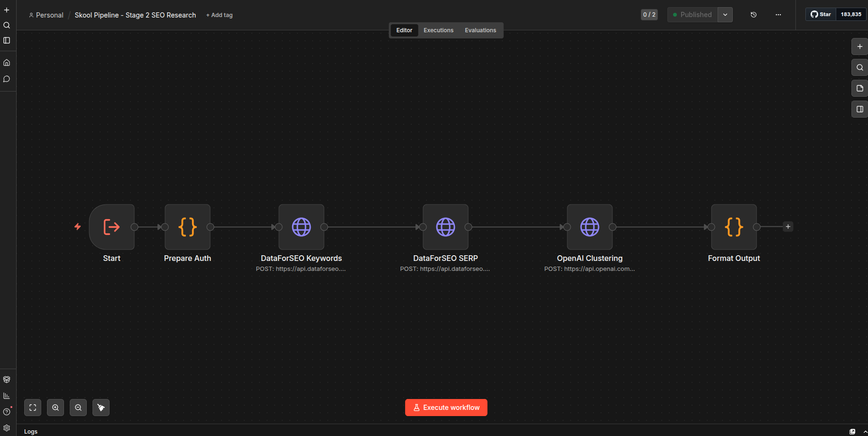Zoom out using the magnifier minus icon
868x436 pixels.
[78, 407]
